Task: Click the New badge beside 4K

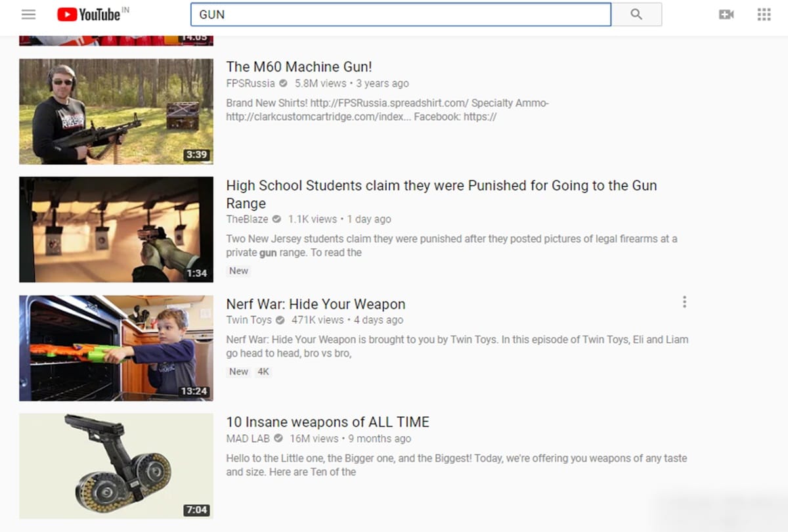Action: click(x=238, y=372)
